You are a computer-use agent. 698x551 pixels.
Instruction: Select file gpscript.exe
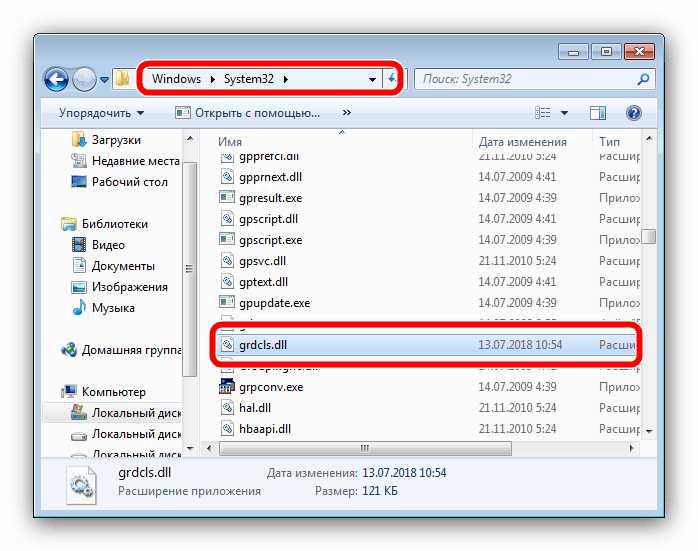[427, 239]
